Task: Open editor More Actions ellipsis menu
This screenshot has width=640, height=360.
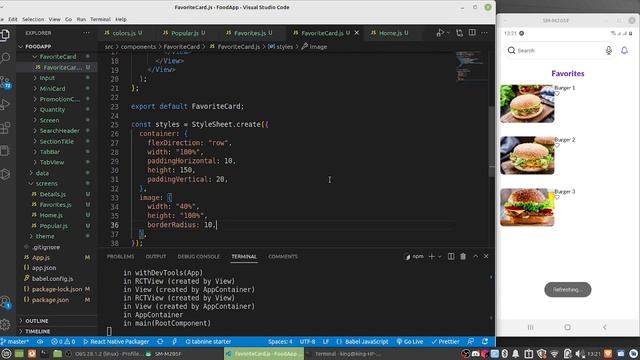Action: point(484,33)
